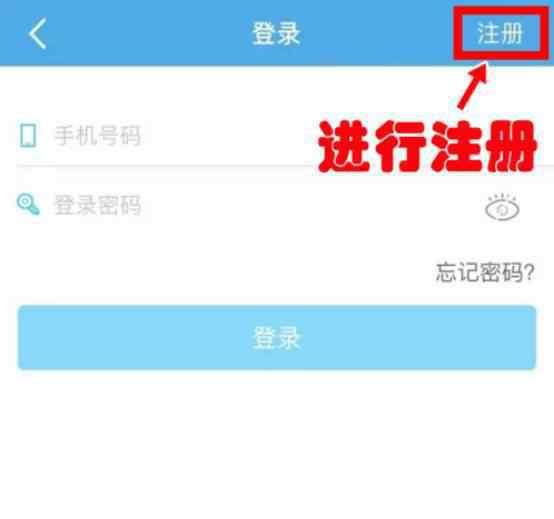Submit with the large blue 登录 button

pos(277,338)
